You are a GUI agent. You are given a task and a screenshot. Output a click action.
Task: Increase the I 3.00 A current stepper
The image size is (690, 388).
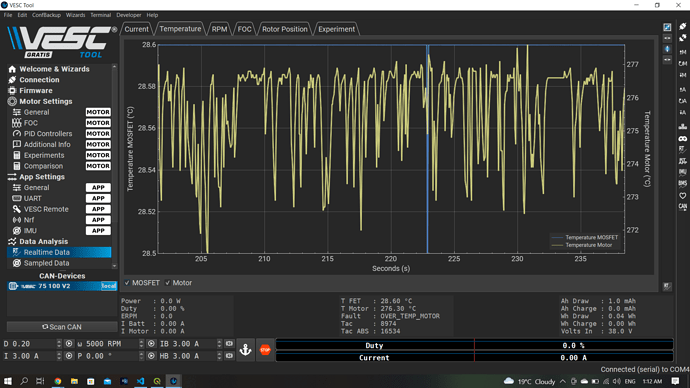point(59,354)
